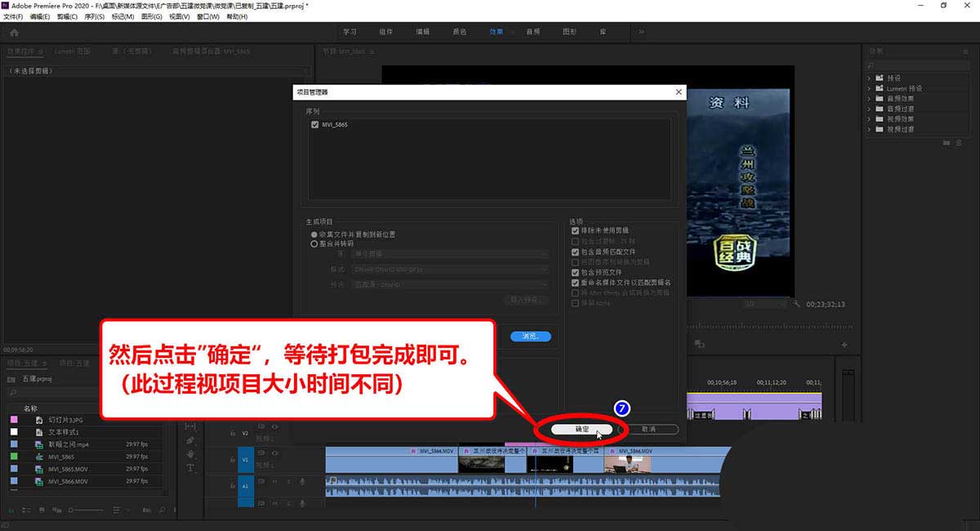This screenshot has width=980, height=531.
Task: Switch to the 组件 workspace tab
Action: (x=386, y=32)
